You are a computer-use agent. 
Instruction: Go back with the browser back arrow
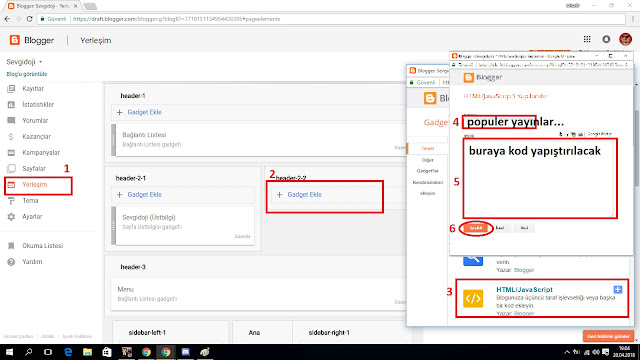coord(7,19)
